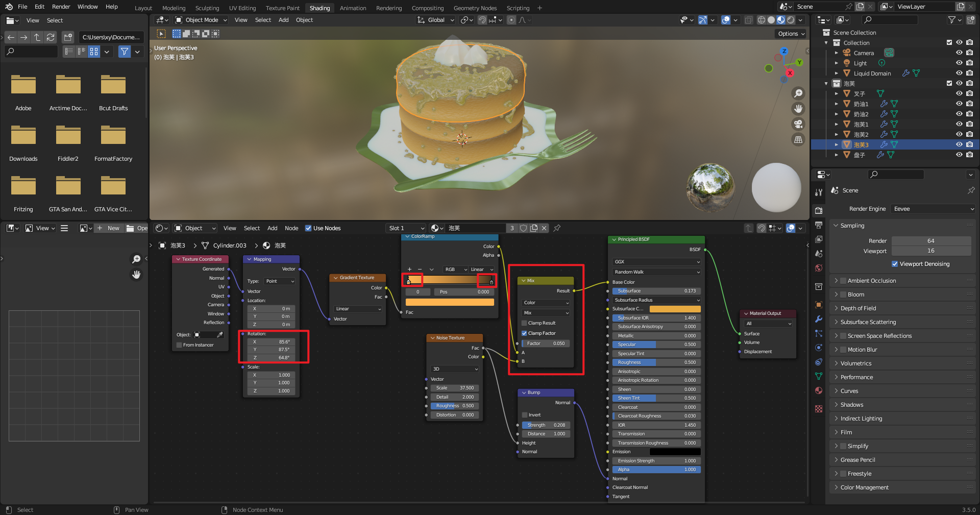Open the Object properties tab
The width and height of the screenshot is (980, 515).
point(819,305)
